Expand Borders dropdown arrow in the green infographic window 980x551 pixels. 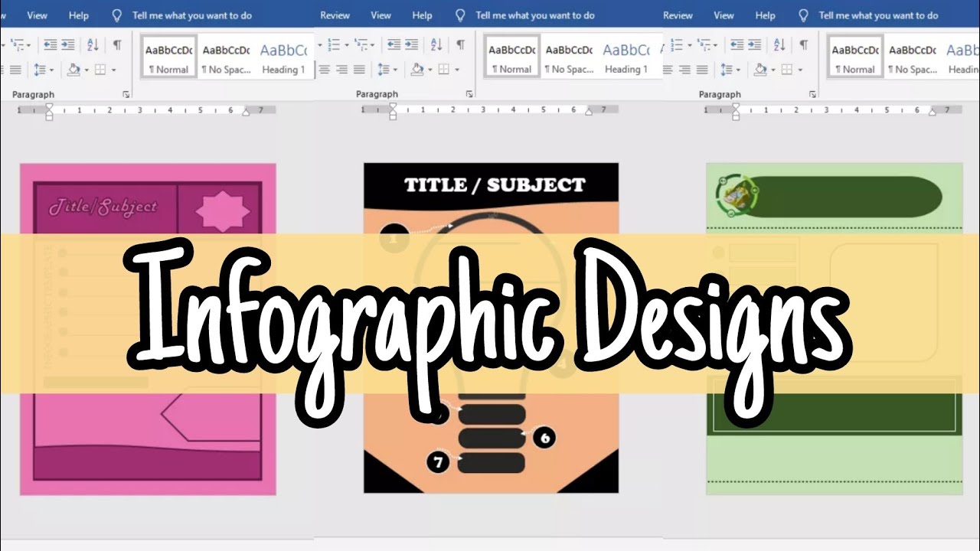(x=799, y=70)
